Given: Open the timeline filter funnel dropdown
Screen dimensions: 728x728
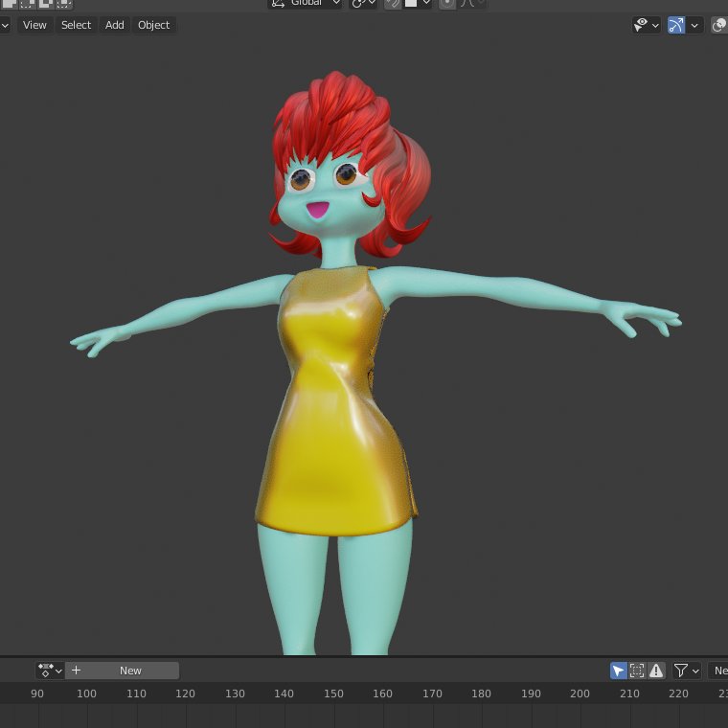Looking at the screenshot, I should point(686,671).
